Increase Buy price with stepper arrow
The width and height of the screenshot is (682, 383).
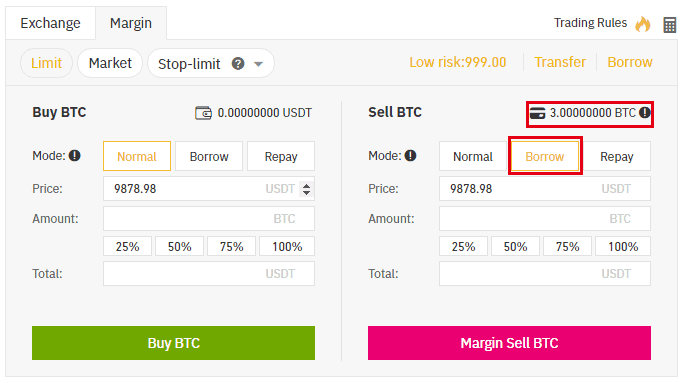pos(307,185)
